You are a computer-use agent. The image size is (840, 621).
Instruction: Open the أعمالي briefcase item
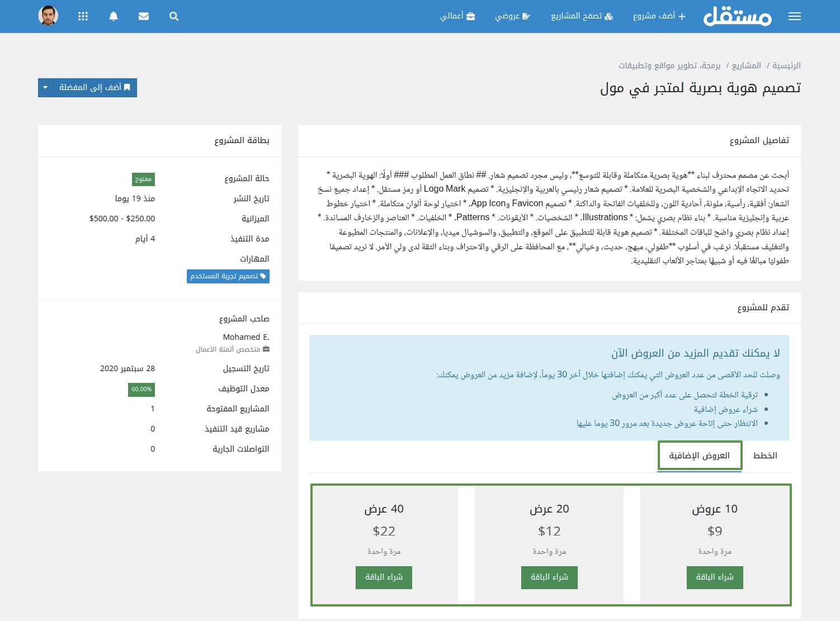tap(457, 16)
